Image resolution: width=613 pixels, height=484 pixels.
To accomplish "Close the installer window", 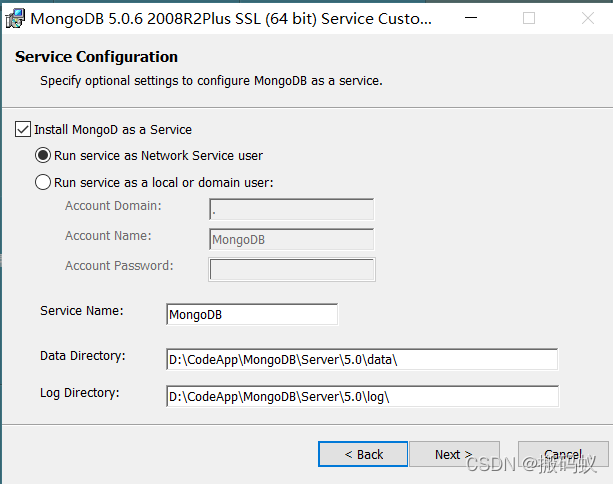I will point(588,18).
